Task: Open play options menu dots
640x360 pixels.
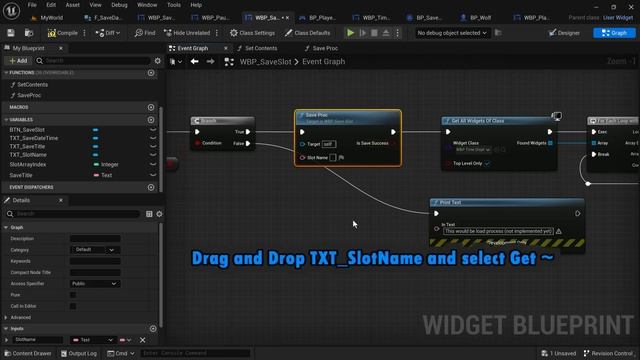Action: point(397,33)
